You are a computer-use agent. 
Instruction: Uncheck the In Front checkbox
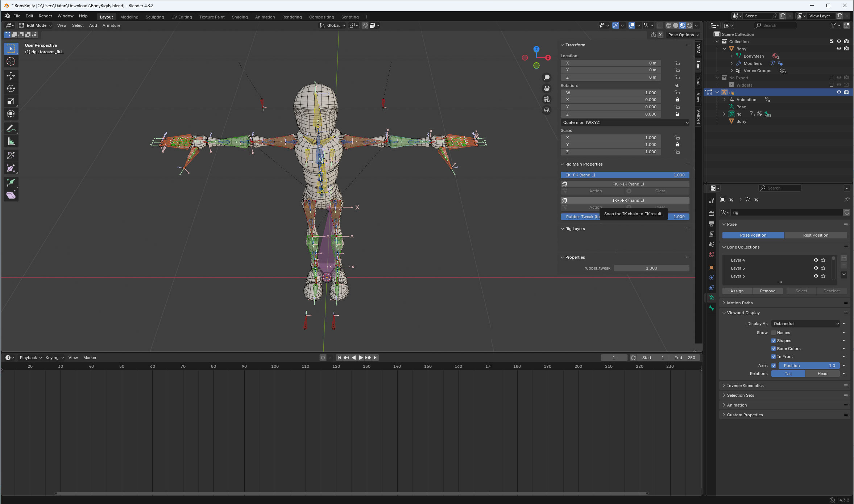774,357
